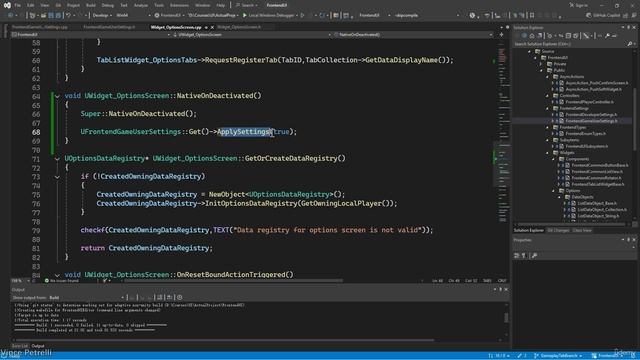Open the Extensions menu

[179, 5]
